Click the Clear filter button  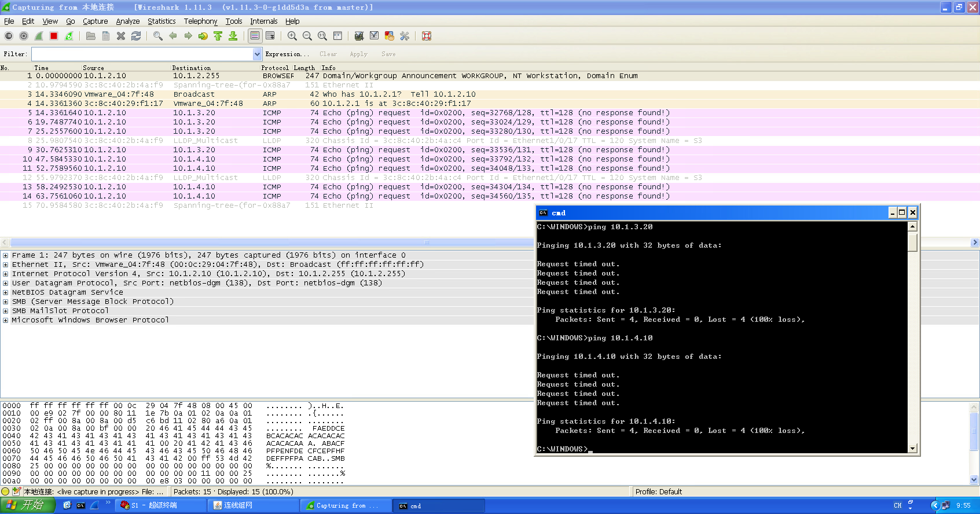coord(328,54)
